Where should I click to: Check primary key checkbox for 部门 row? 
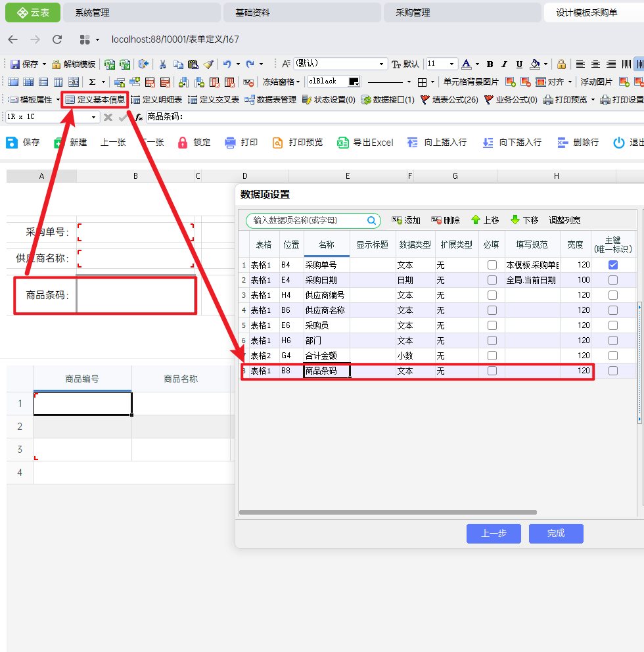[613, 340]
